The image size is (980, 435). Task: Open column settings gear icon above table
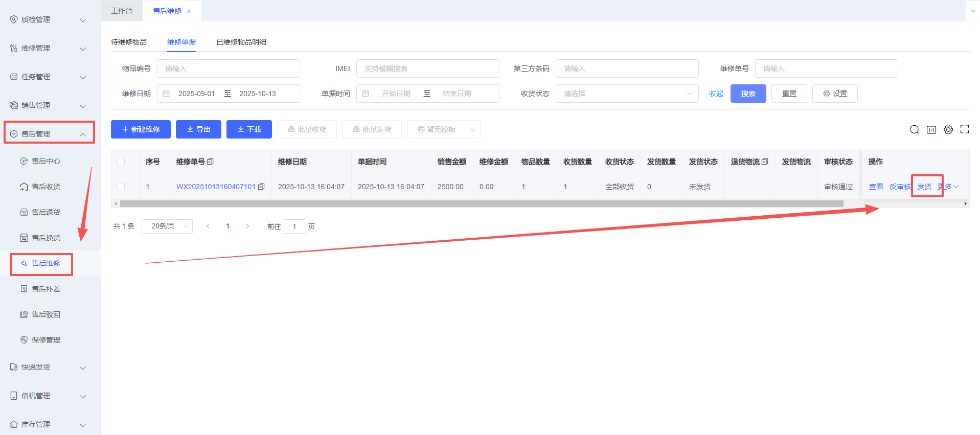pyautogui.click(x=948, y=130)
